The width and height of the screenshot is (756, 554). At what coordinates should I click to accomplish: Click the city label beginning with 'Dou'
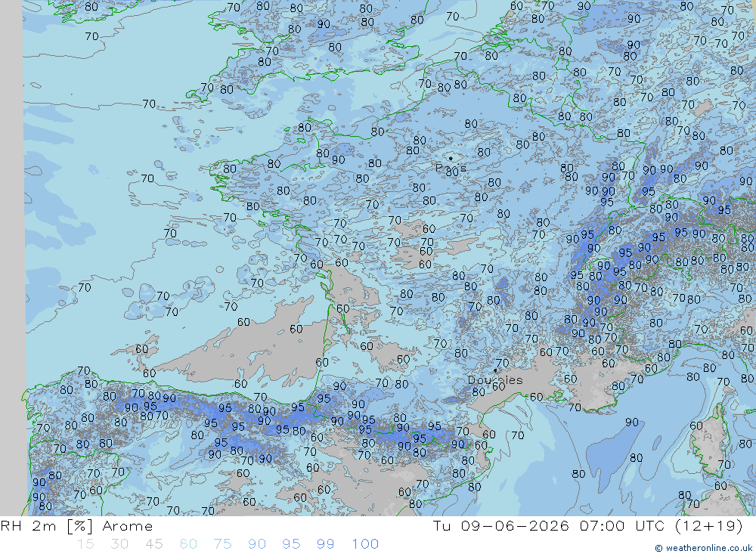pyautogui.click(x=495, y=380)
